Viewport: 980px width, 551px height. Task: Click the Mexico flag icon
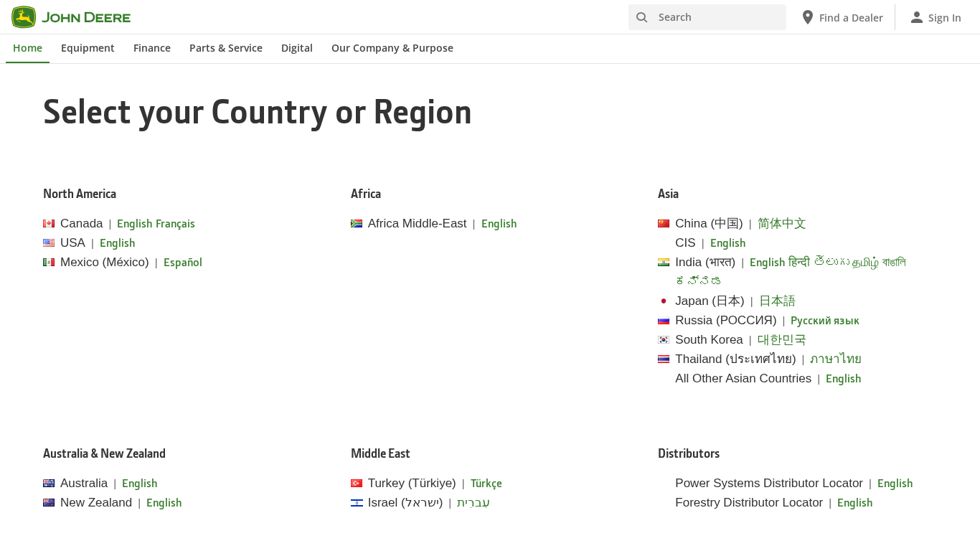49,263
